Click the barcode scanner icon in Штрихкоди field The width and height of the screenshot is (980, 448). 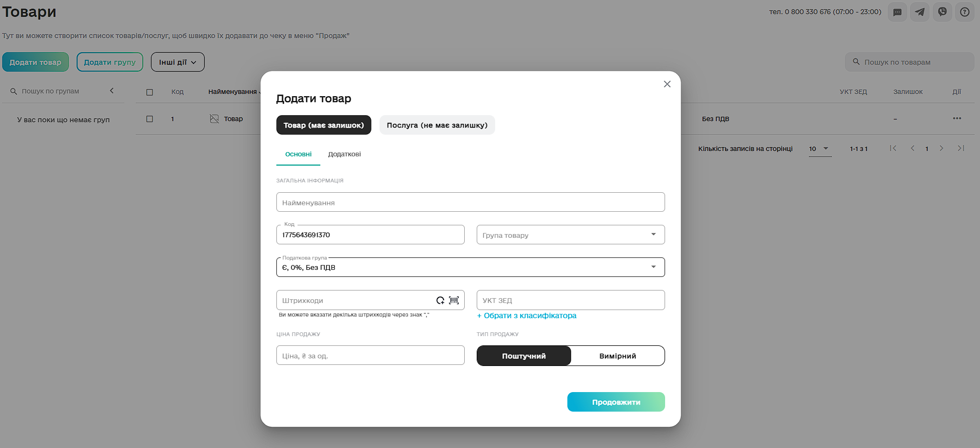[x=454, y=300]
